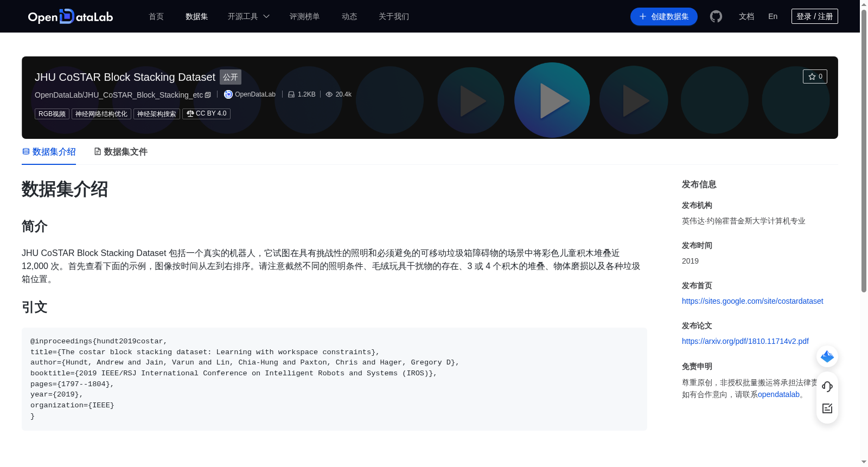Click the RGB视频 tag
The width and height of the screenshot is (868, 467).
tap(52, 114)
